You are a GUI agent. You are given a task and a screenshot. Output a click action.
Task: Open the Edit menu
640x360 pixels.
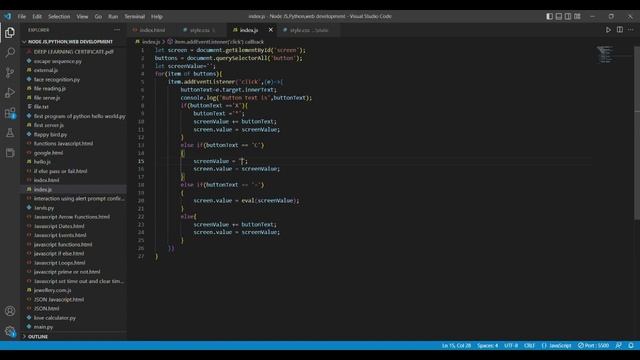(37, 16)
